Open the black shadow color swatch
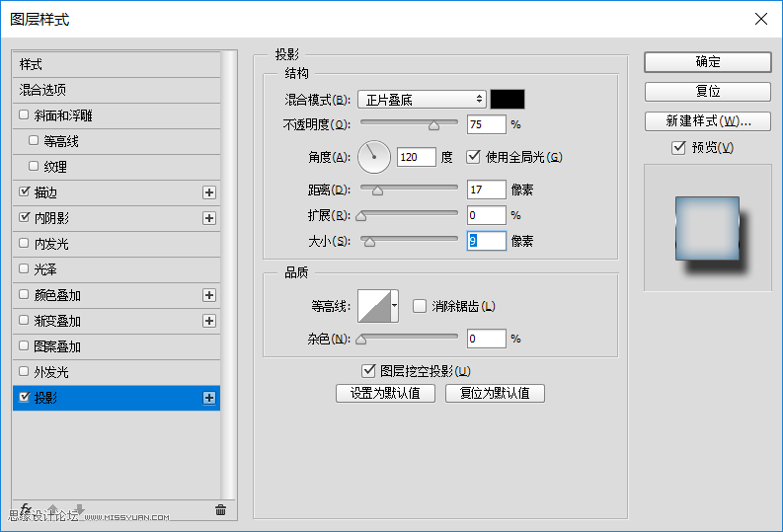 pos(508,100)
